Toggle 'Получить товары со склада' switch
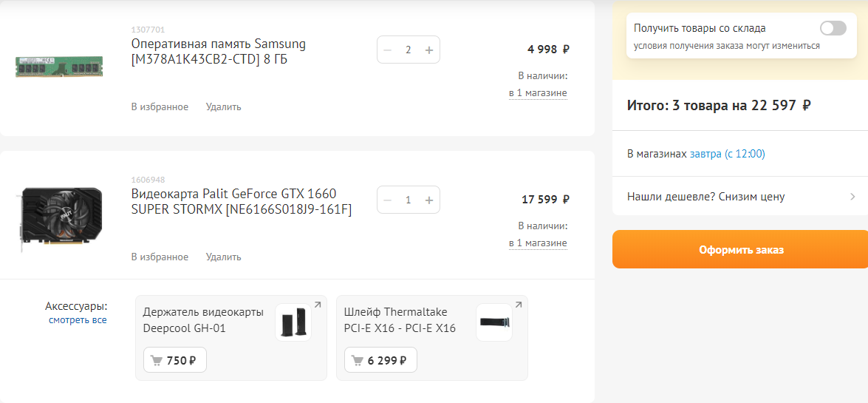The height and width of the screenshot is (403, 868). [833, 28]
